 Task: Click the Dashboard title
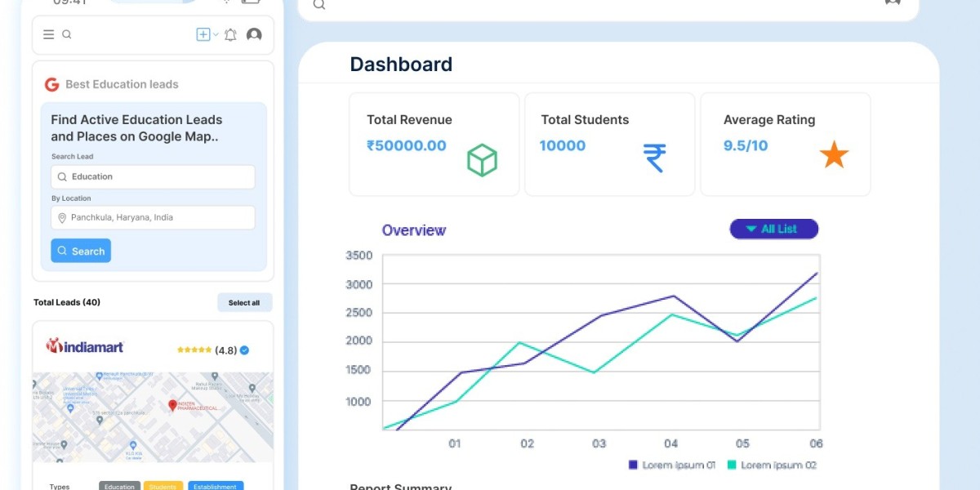point(401,65)
